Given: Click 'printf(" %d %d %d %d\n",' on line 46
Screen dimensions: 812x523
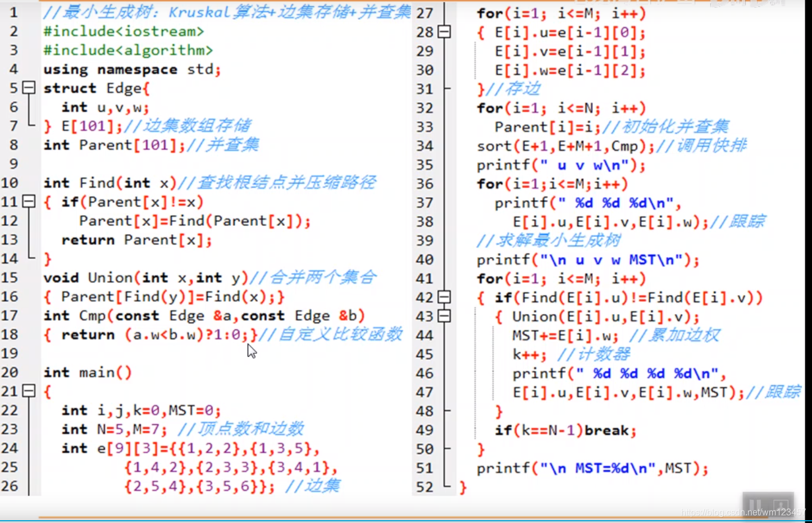Looking at the screenshot, I should click(619, 374).
